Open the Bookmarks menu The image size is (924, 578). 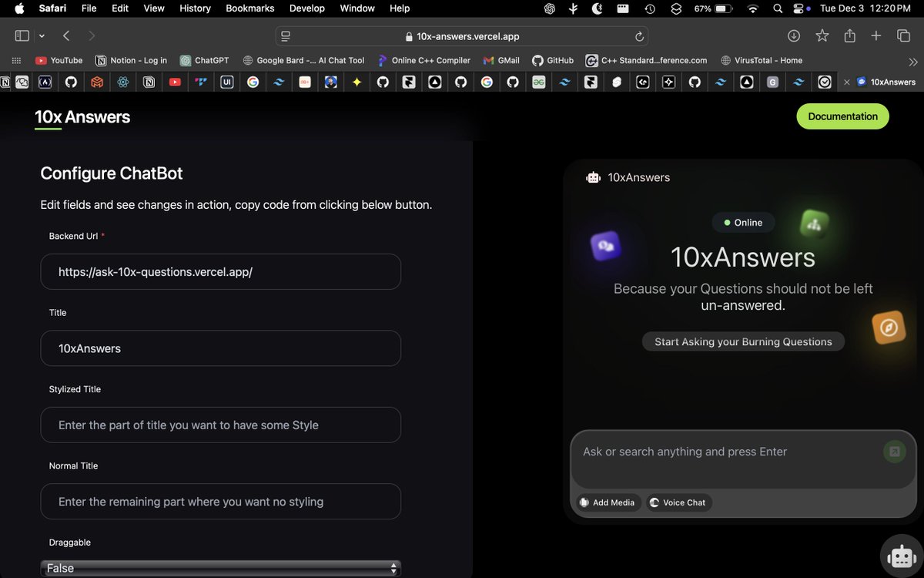[250, 8]
